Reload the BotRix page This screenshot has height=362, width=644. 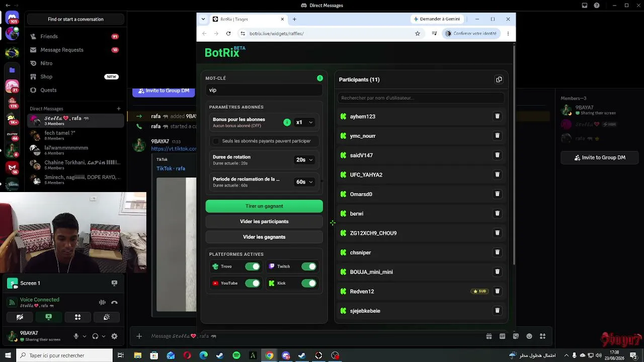(228, 34)
